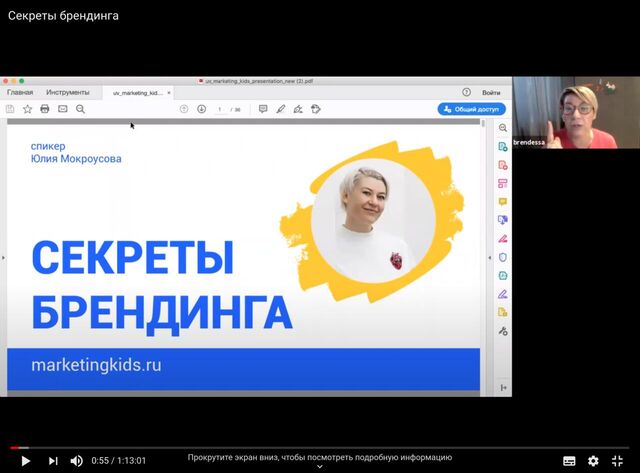The image size is (640, 473).
Task: Expand details with chevron below scroll hint
Action: (320, 467)
